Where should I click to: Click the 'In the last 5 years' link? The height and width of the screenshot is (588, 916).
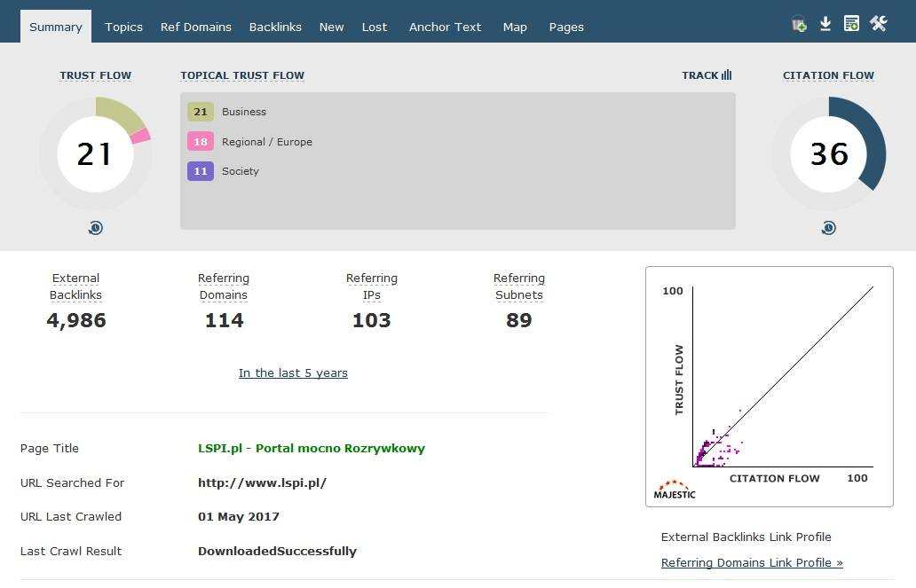(293, 372)
